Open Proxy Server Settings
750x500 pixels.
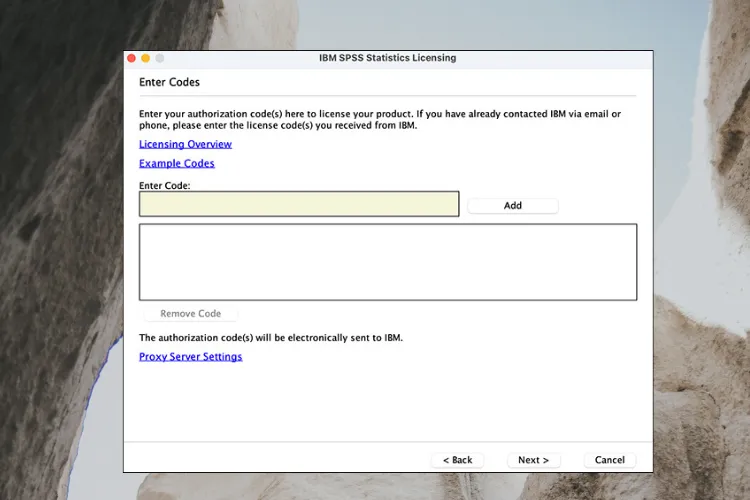click(x=190, y=356)
